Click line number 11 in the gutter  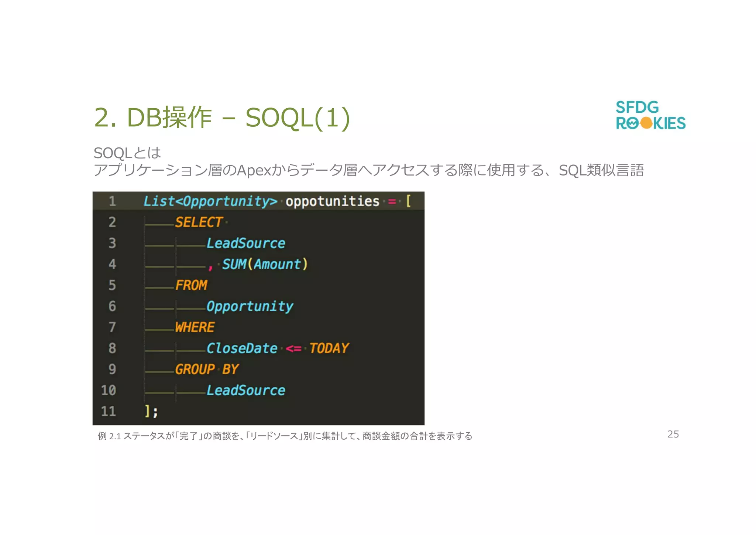click(x=109, y=412)
